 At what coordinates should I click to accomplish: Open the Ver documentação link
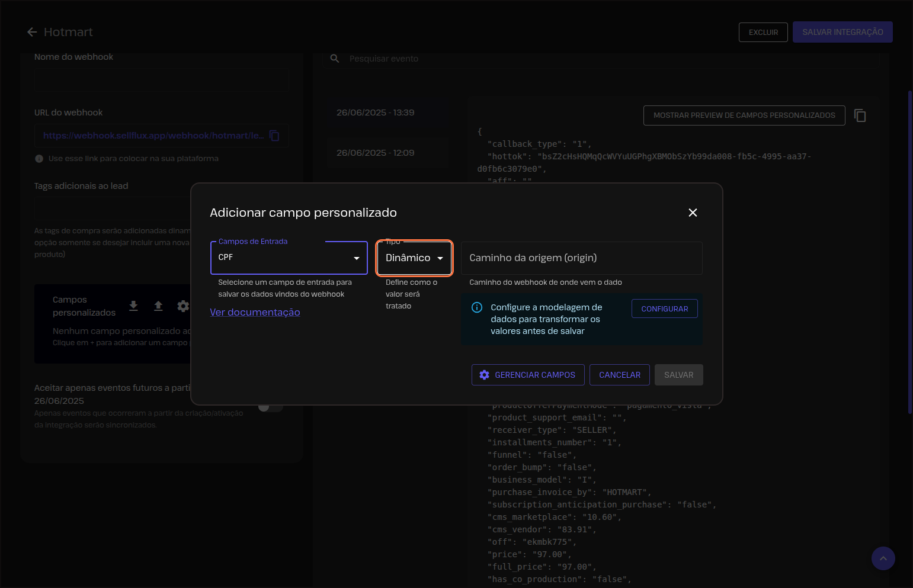(255, 312)
